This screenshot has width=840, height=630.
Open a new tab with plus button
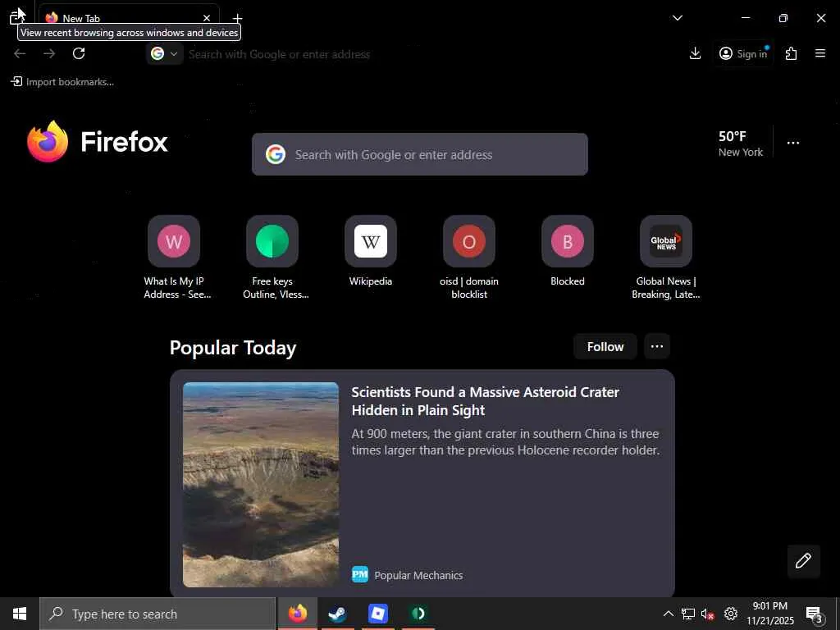click(x=237, y=18)
